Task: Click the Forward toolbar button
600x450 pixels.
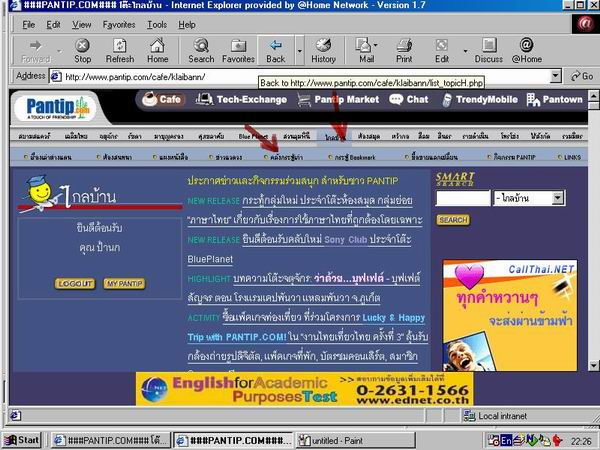Action: click(36, 51)
